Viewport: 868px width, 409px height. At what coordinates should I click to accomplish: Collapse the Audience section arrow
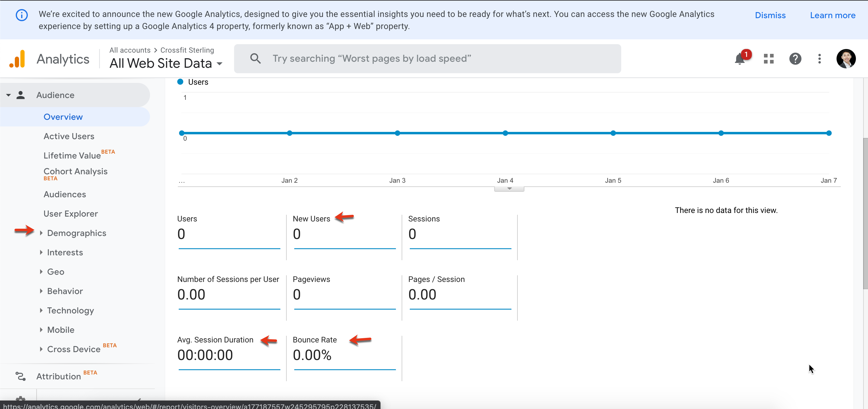coord(8,95)
